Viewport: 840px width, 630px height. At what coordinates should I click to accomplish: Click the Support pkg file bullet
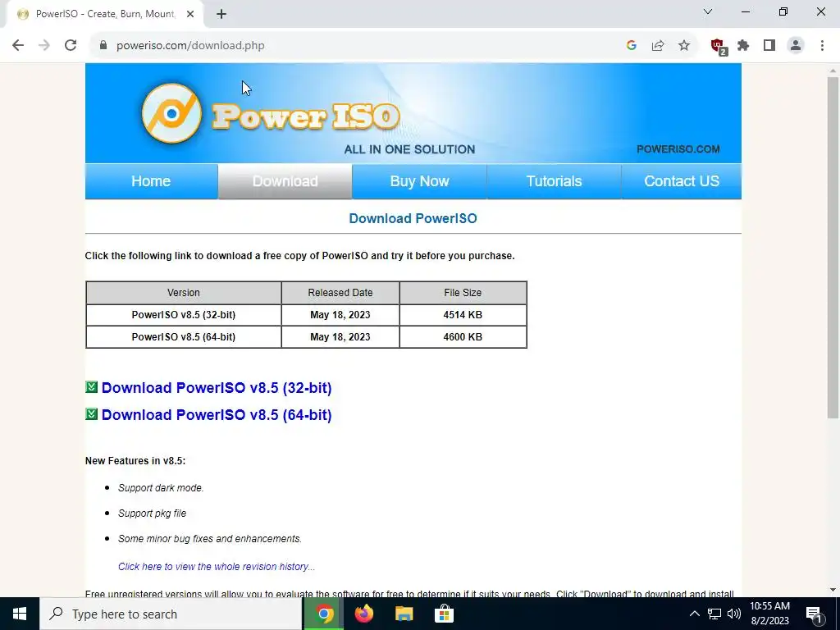[152, 514]
